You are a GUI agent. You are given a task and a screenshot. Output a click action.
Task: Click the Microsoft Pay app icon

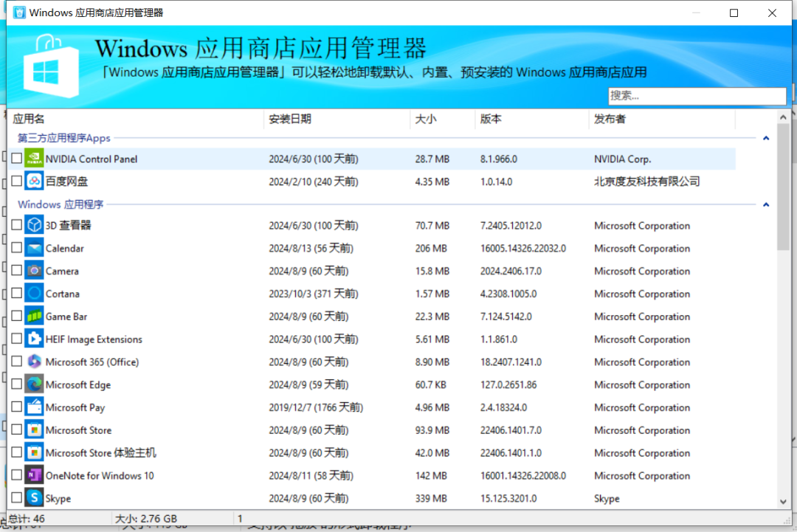pyautogui.click(x=34, y=407)
